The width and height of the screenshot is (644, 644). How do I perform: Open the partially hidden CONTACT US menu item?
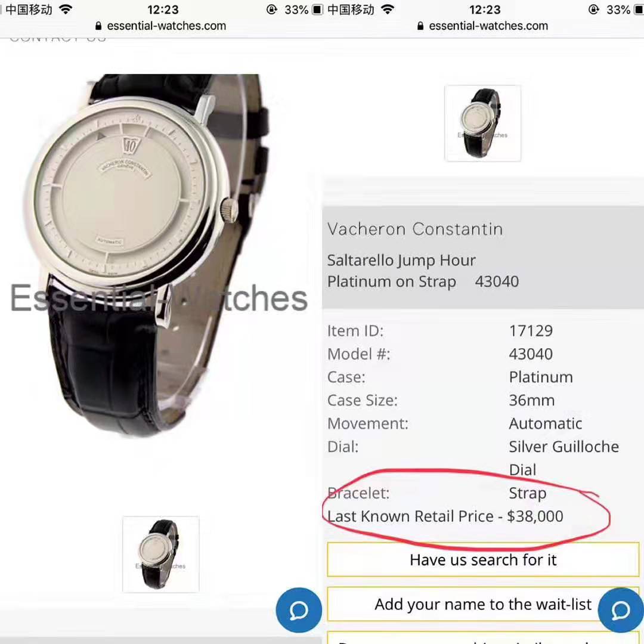point(57,39)
